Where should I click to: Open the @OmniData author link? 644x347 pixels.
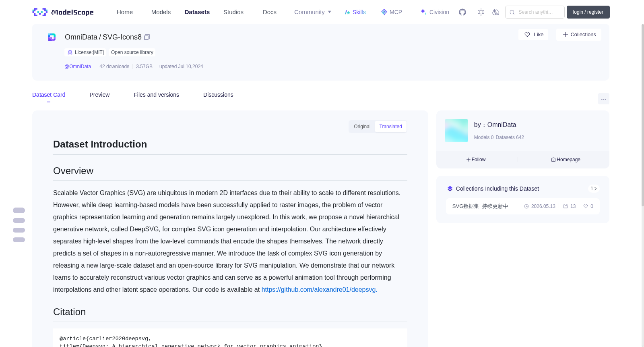(78, 66)
